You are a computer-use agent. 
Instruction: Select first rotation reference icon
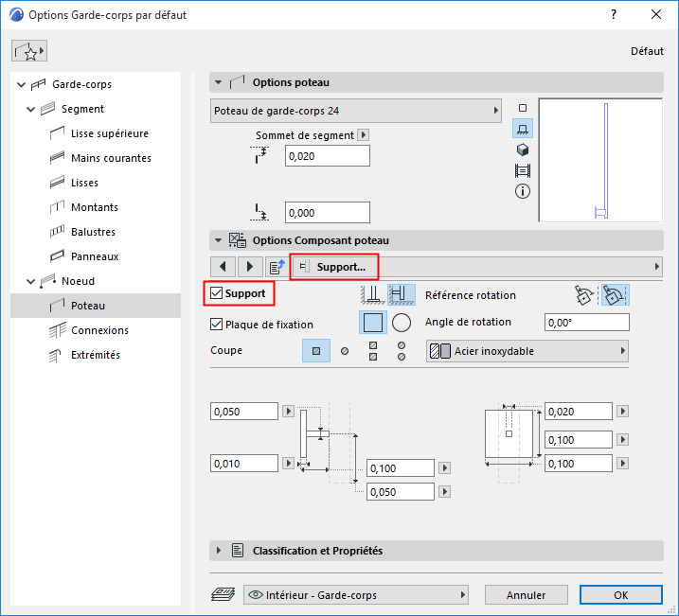(583, 295)
